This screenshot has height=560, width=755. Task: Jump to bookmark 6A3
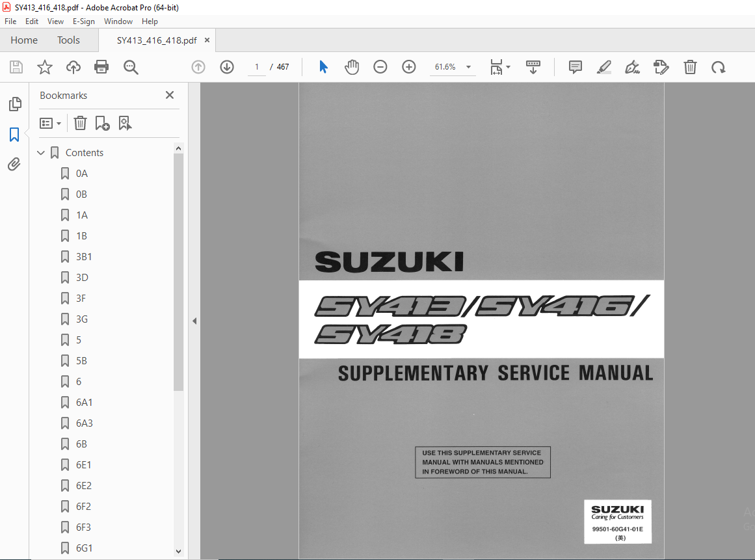(85, 423)
